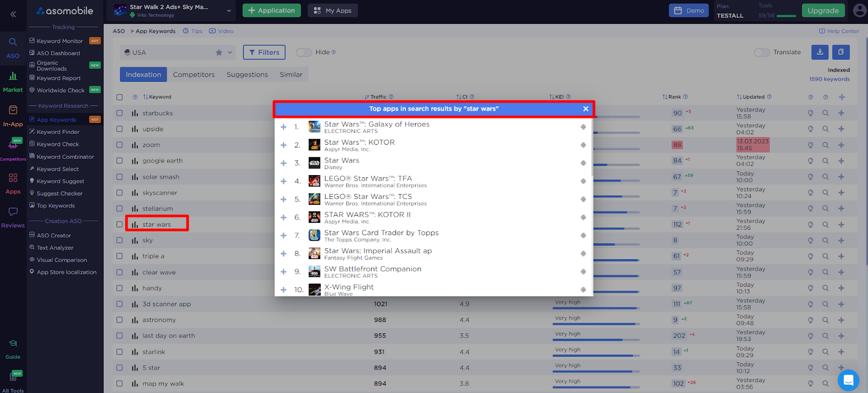Screen dimensions: 868x393
Task: Open the Filters button
Action: (x=264, y=52)
